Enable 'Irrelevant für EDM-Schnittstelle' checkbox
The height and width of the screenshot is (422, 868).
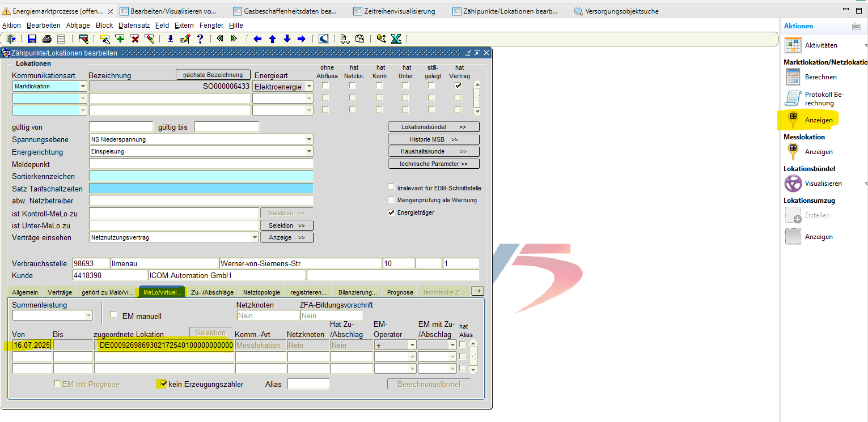click(391, 187)
